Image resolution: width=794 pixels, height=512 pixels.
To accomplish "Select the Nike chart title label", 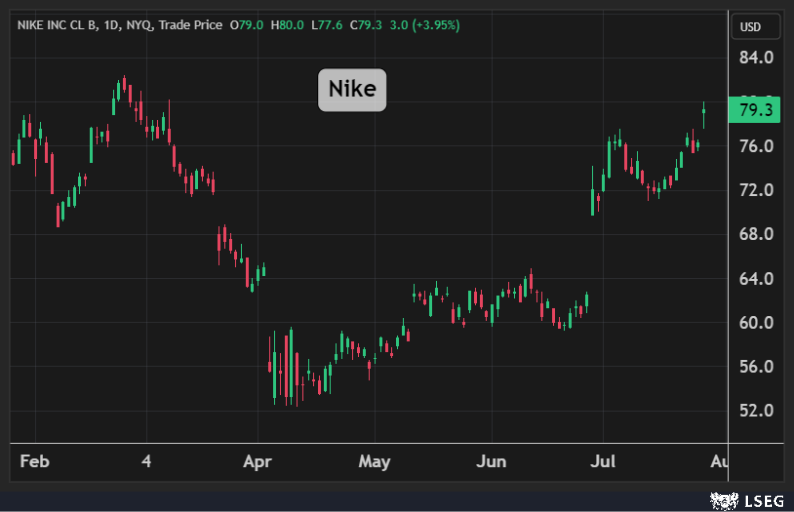I will click(352, 89).
